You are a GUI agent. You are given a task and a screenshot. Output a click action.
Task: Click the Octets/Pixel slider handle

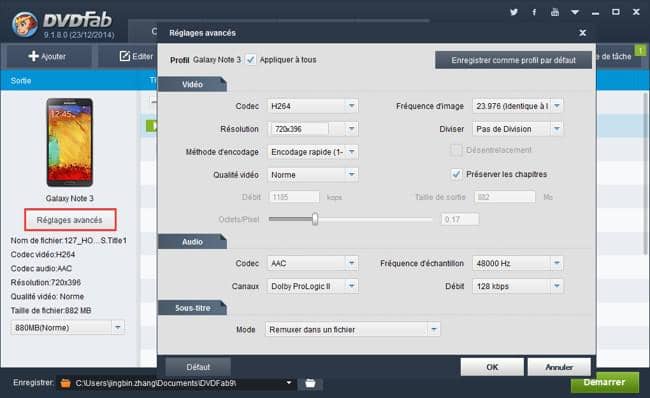click(315, 219)
